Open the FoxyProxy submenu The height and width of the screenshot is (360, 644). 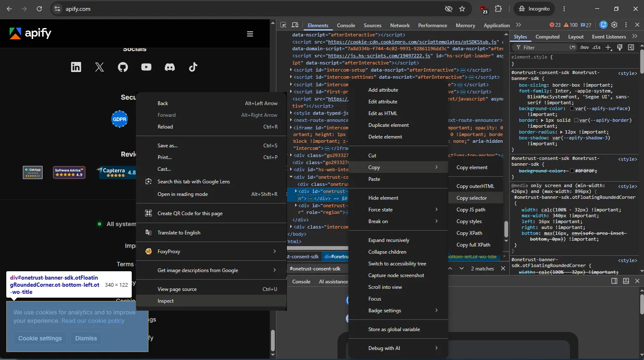point(211,252)
